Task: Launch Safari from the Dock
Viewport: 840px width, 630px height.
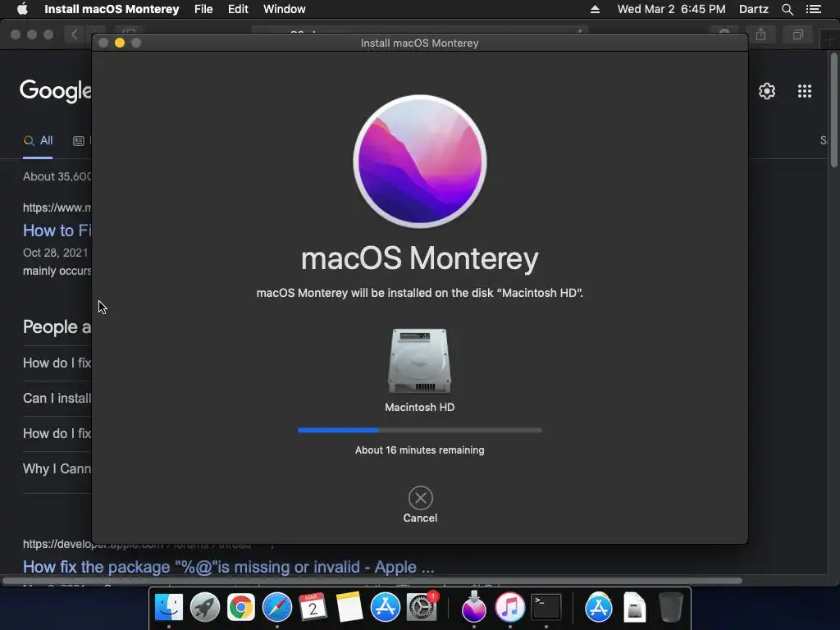Action: (277, 608)
